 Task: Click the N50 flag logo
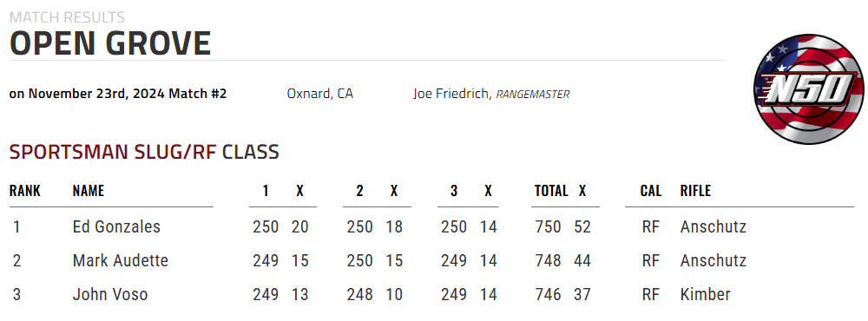[x=809, y=89]
